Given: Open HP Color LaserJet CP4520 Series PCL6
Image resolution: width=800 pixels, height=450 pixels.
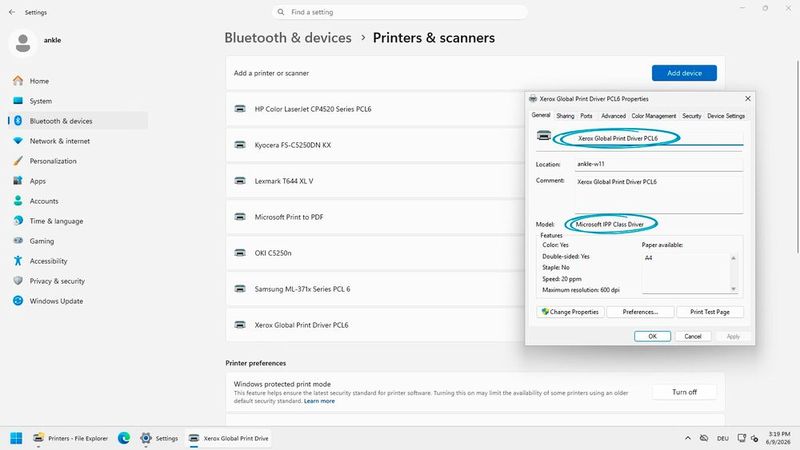Looking at the screenshot, I should 375,109.
